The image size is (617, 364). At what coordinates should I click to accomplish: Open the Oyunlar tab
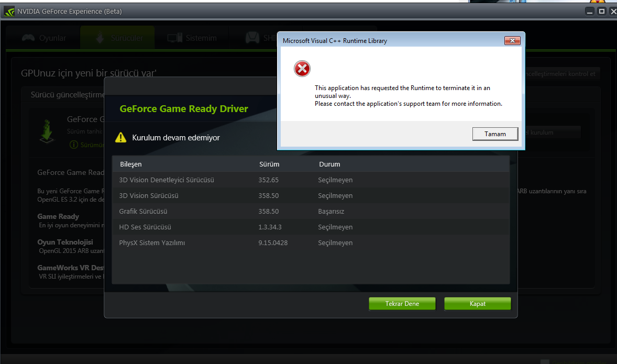(x=43, y=38)
